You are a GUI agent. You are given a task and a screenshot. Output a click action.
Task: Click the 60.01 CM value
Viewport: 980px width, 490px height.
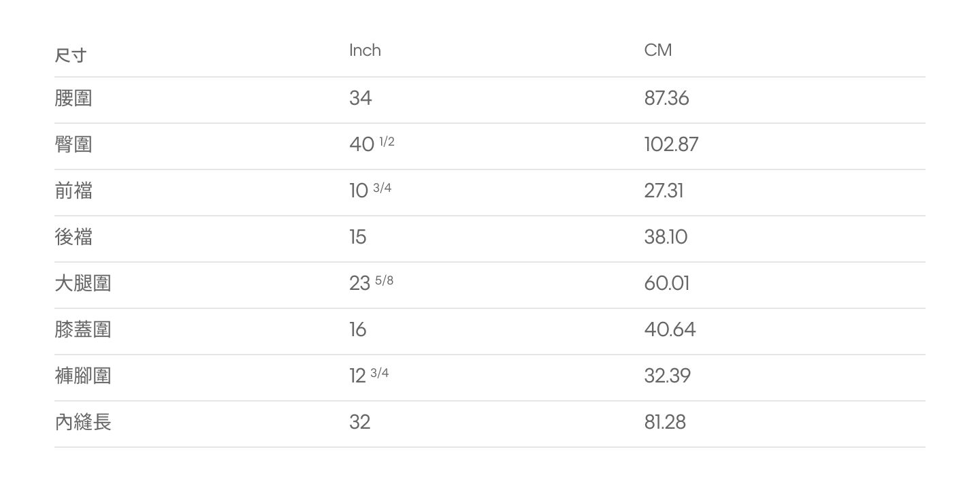(667, 284)
